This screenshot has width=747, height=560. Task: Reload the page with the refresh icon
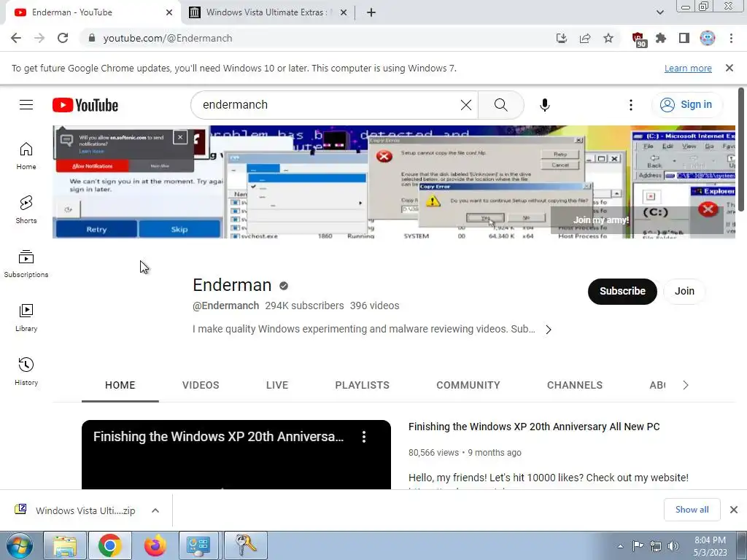click(x=63, y=38)
